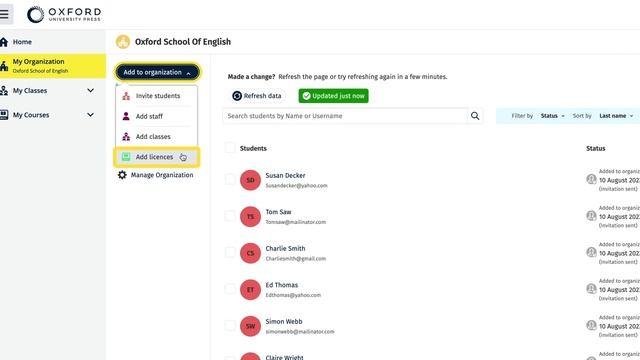Click Ed Thomas's student name
The image size is (640, 360).
point(282,285)
